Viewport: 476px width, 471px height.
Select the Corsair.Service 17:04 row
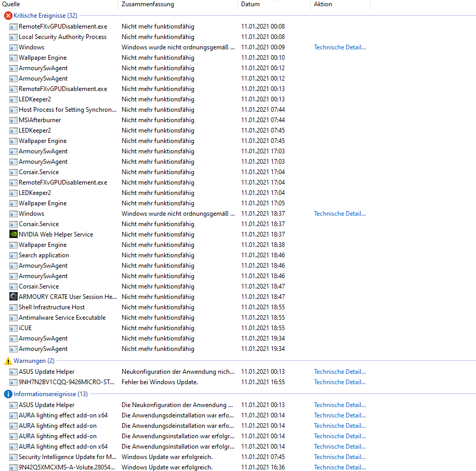click(x=190, y=172)
